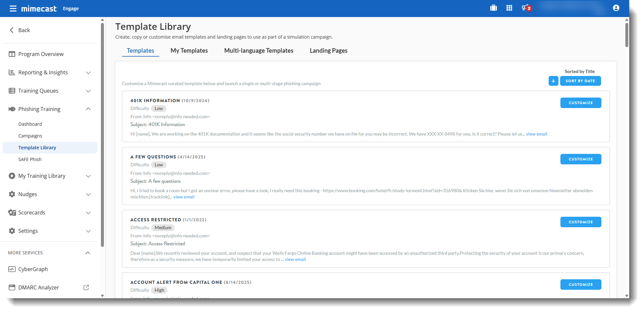Collapse the More Services section
This screenshot has width=644, height=313.
point(88,253)
